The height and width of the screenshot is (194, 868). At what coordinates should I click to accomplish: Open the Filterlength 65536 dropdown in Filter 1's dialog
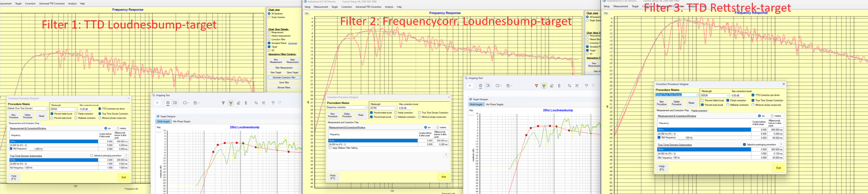coord(75,109)
